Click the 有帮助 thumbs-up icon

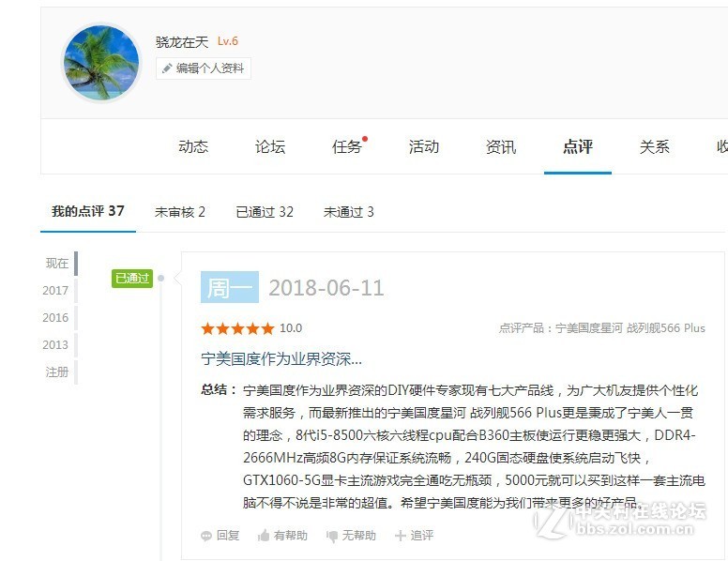[x=264, y=536]
